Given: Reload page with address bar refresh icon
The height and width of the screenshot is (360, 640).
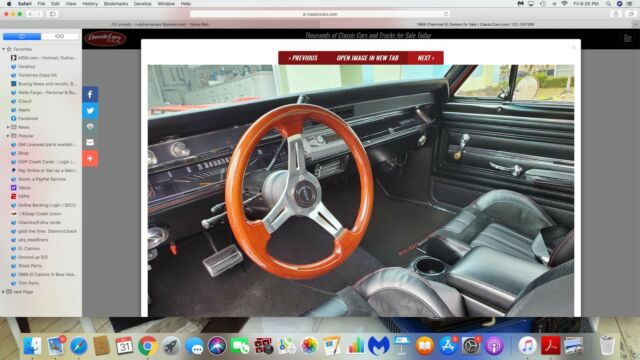Looking at the screenshot, I should (x=446, y=14).
